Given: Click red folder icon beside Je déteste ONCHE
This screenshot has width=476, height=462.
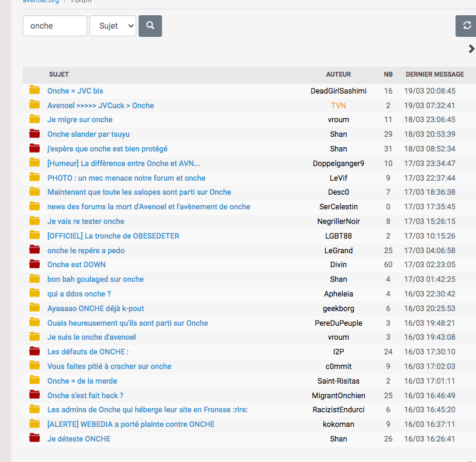Looking at the screenshot, I should [35, 439].
